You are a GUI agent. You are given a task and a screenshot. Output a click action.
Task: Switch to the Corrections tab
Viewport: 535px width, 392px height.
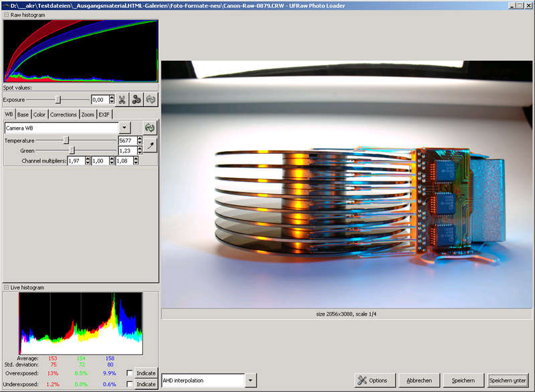pos(64,114)
